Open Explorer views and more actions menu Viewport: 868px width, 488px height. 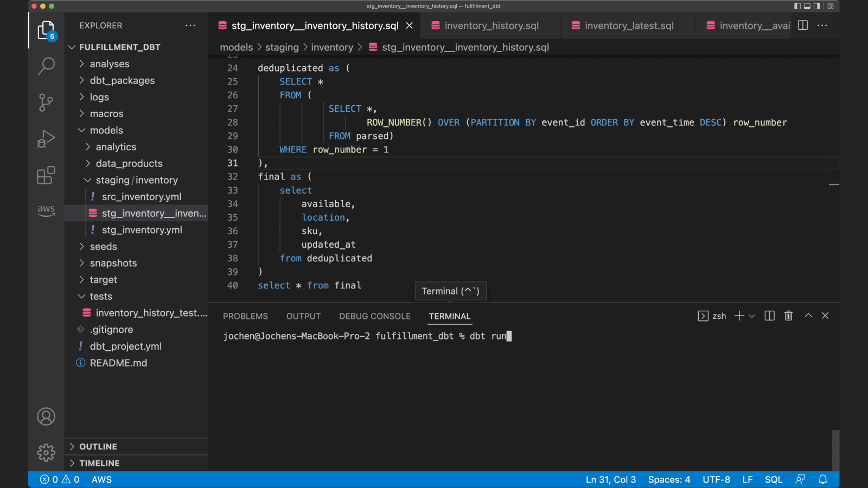[x=190, y=25]
